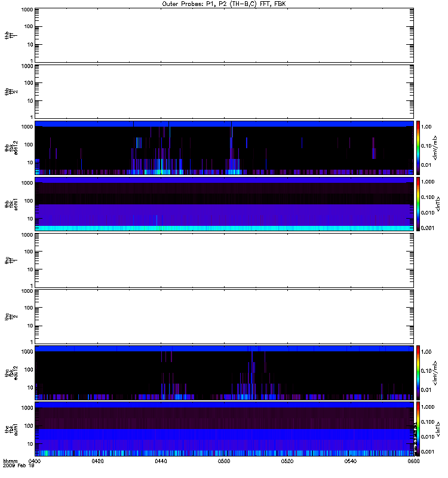Click the <|nT|> unit label beside thb scm1
The height and width of the screenshot is (478, 448).
click(x=438, y=204)
